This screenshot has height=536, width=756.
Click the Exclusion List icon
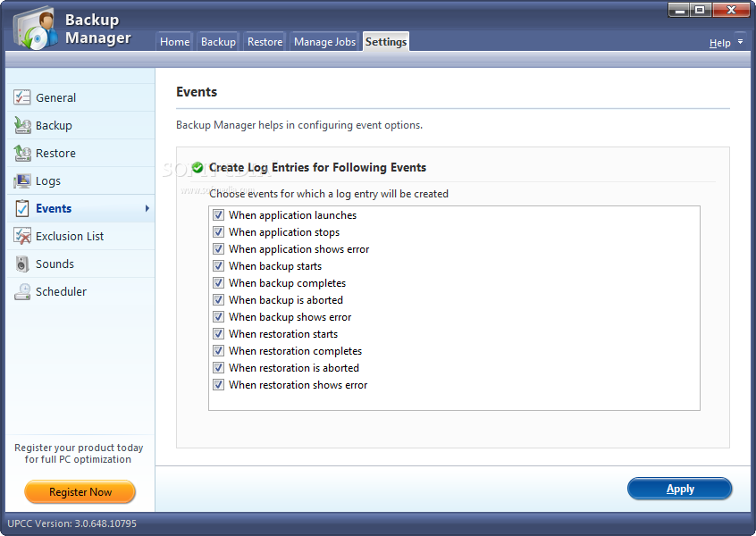coord(22,236)
